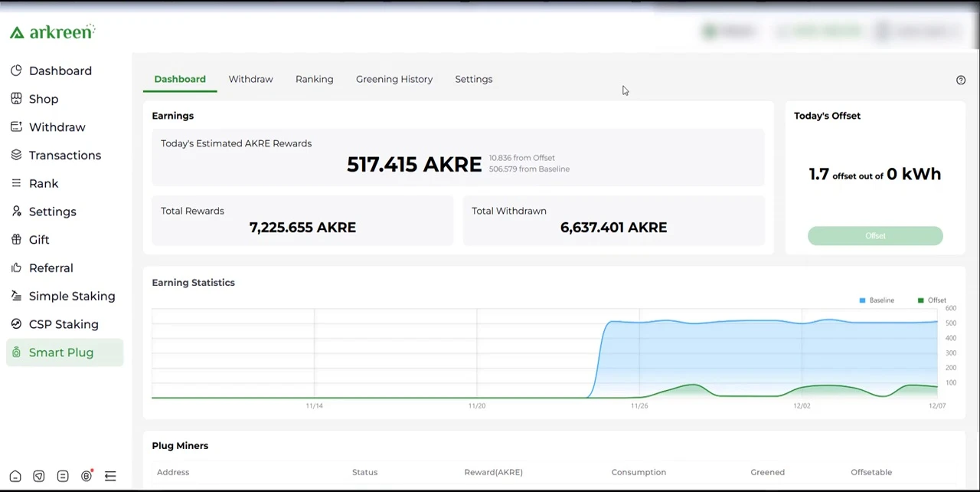Click the 'Today's Offset' heading
This screenshot has width=980, height=492.
(827, 116)
